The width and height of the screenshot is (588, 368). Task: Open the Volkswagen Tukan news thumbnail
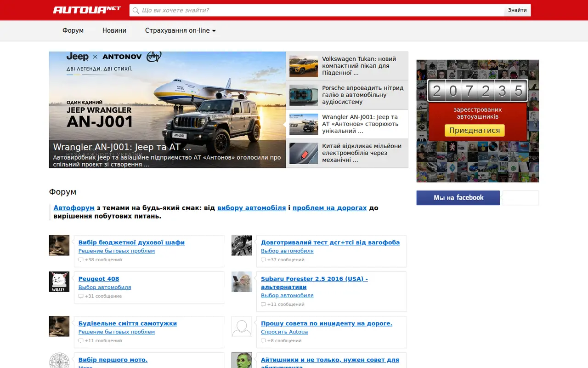tap(304, 66)
